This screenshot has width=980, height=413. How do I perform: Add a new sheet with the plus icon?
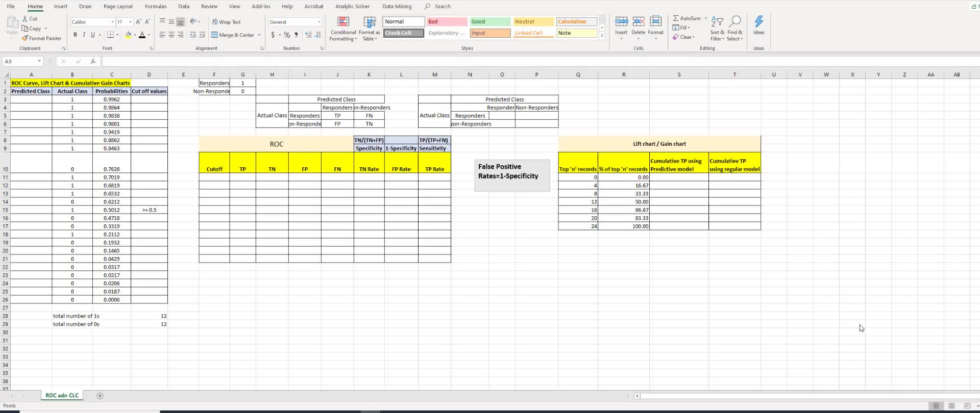tap(100, 396)
